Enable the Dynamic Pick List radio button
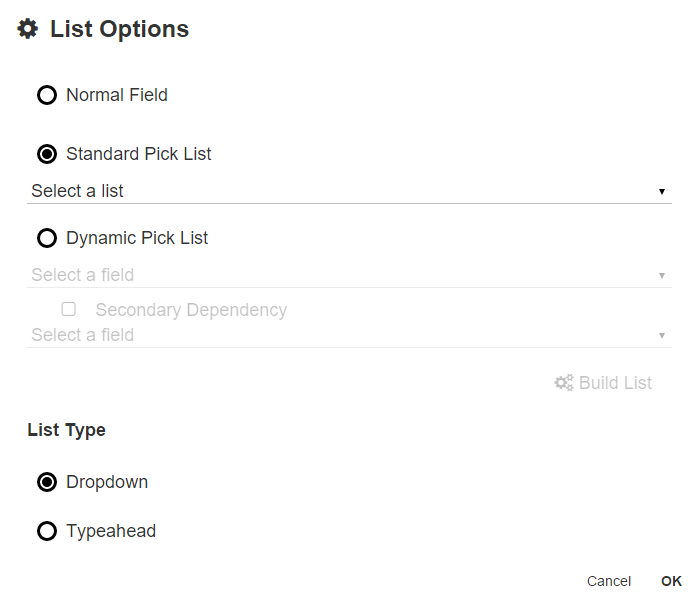The width and height of the screenshot is (699, 603). [47, 239]
